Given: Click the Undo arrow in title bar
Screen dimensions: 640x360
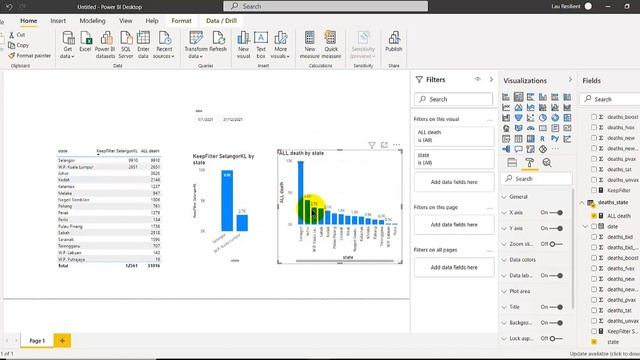Looking at the screenshot, I should point(9,7).
